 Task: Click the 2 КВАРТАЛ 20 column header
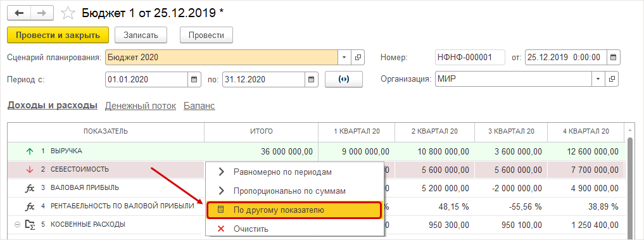point(434,132)
